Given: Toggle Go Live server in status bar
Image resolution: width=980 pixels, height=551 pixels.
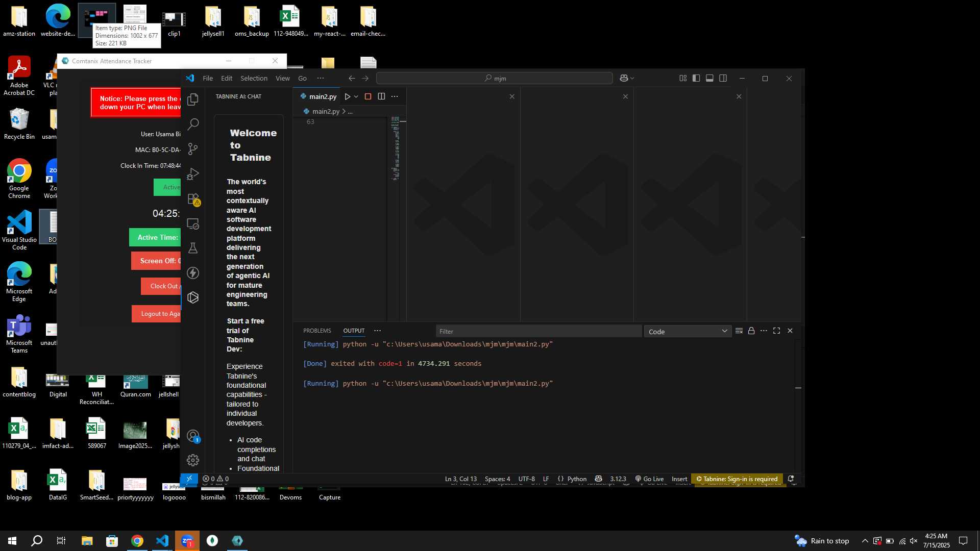Looking at the screenshot, I should click(649, 479).
